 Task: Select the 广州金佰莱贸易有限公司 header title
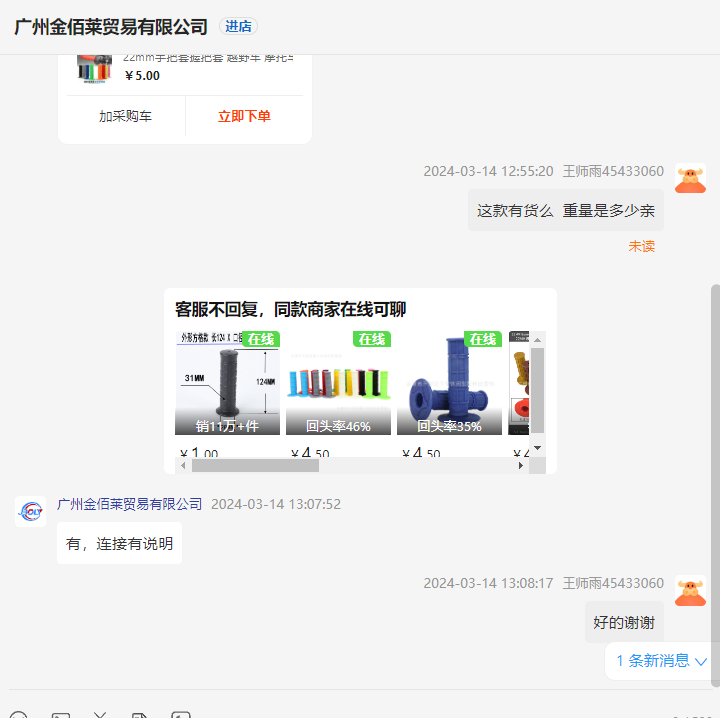111,27
